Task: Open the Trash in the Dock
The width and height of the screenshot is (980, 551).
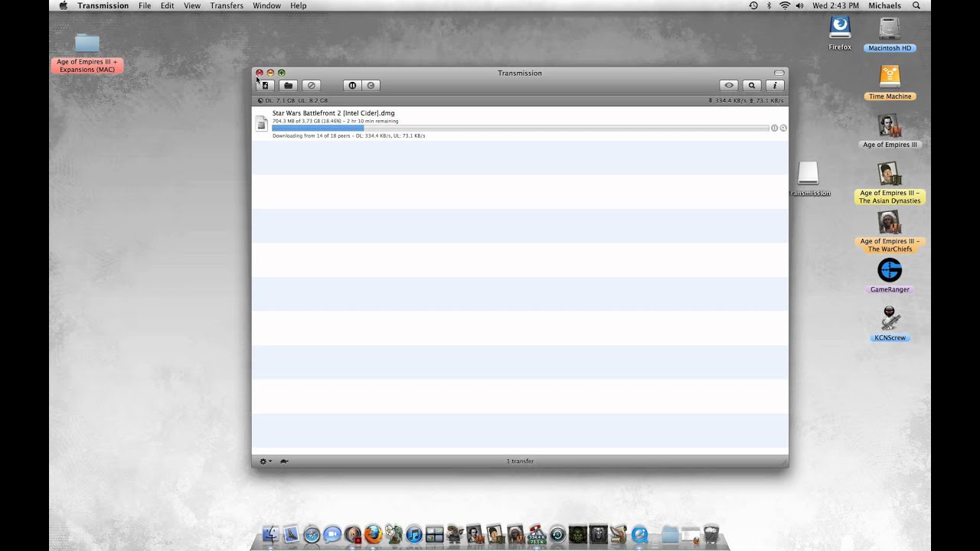Action: coord(711,534)
